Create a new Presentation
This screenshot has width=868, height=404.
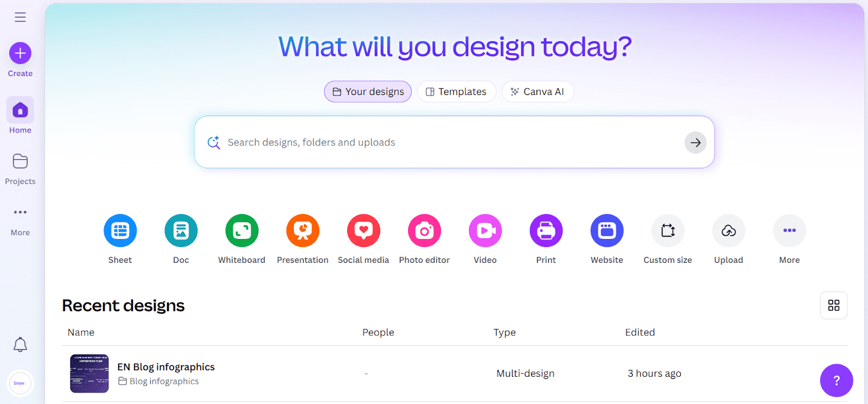click(303, 231)
